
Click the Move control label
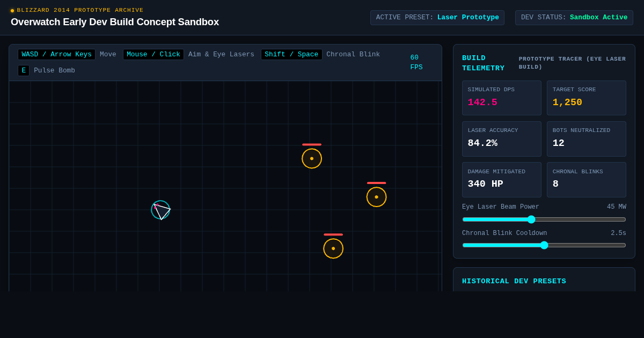pos(108,54)
